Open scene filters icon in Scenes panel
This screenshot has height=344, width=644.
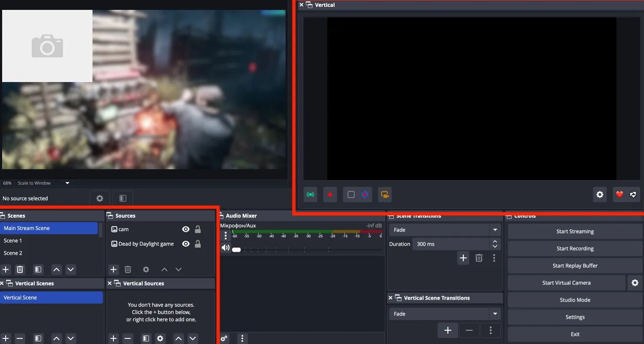(38, 270)
